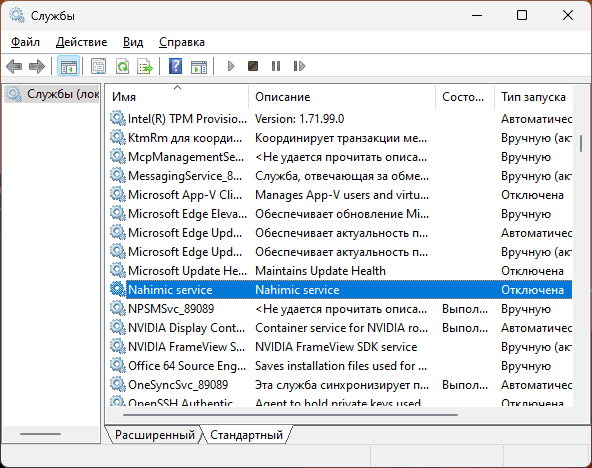Click the Intel(R) TPM Provisio... gear icon

click(x=117, y=119)
